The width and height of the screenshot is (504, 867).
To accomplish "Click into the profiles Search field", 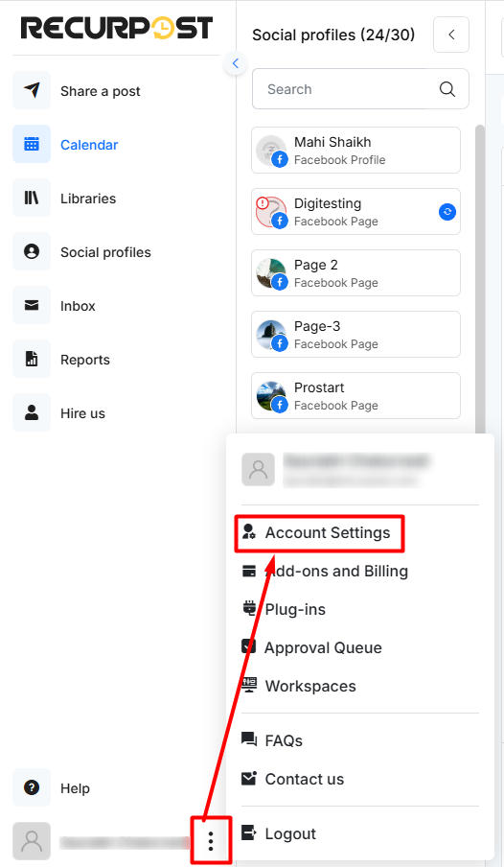I will point(360,89).
